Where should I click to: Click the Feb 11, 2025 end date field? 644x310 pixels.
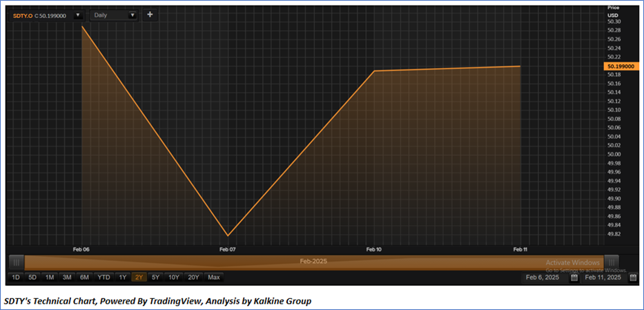point(603,278)
